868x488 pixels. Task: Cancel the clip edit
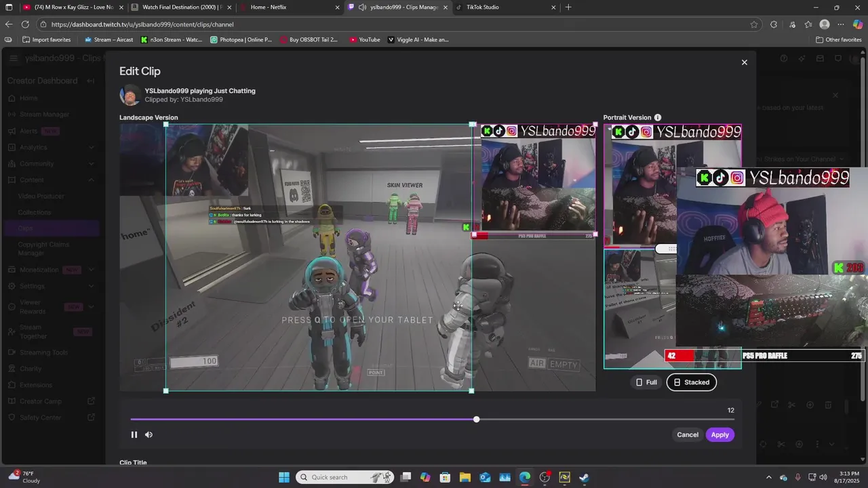688,435
